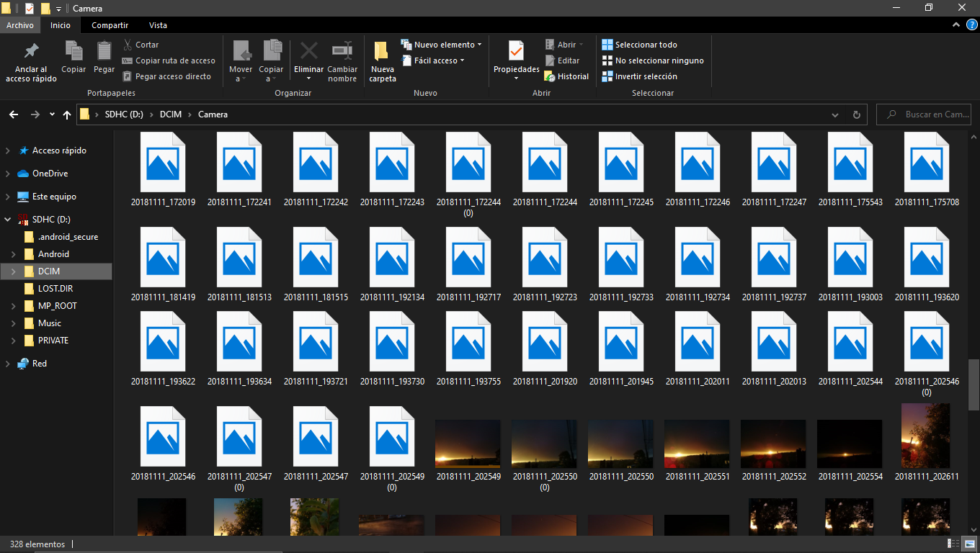Switch to the Vista ribbon tab
Image resolution: width=980 pixels, height=553 pixels.
[x=158, y=25]
